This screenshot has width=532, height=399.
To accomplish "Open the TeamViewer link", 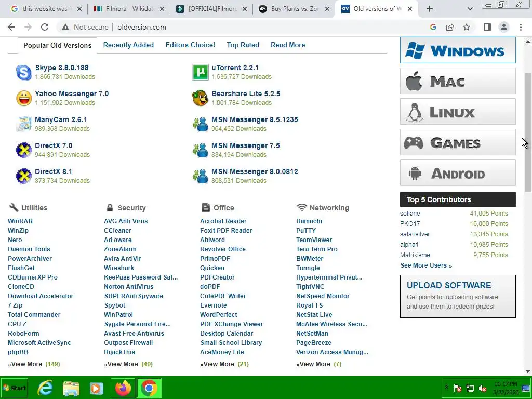I will 314,240.
